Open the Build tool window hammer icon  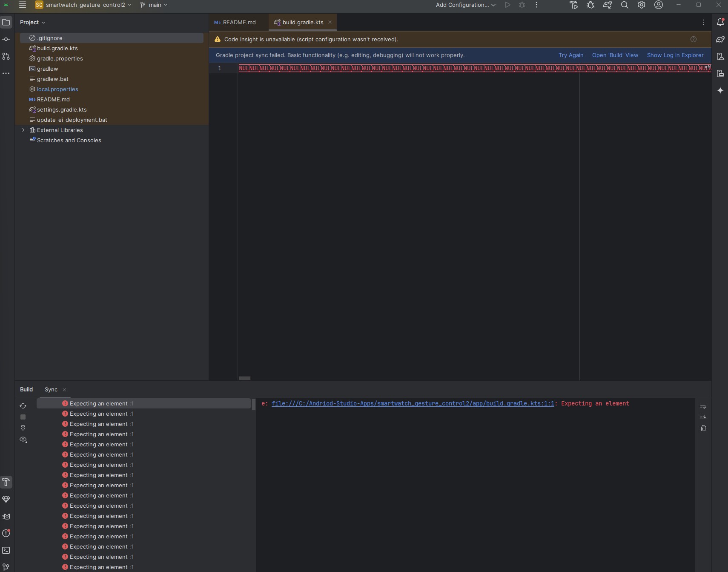6,482
